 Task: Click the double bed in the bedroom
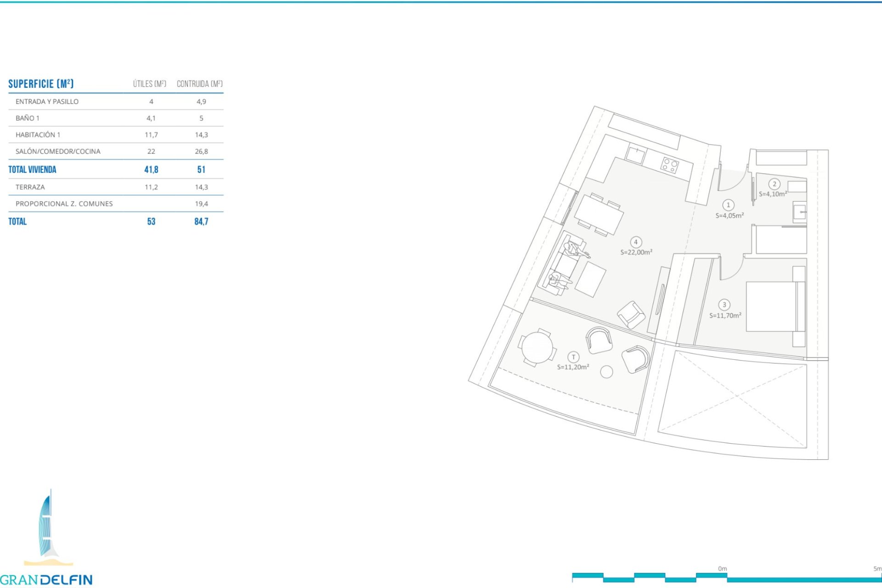[x=775, y=306]
